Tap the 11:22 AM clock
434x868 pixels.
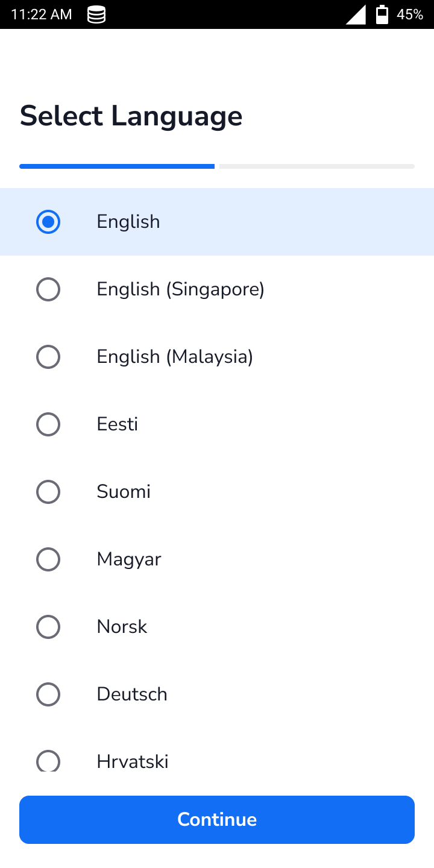click(x=42, y=14)
